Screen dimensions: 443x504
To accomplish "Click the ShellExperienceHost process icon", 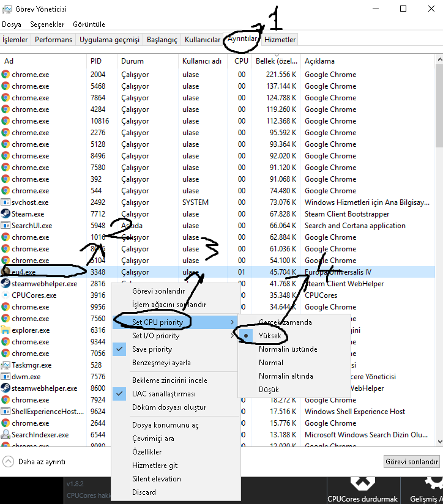I will 5,412.
